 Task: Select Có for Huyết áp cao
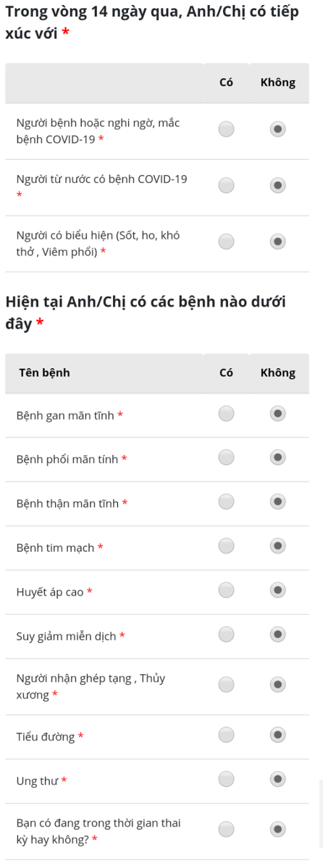click(x=226, y=590)
